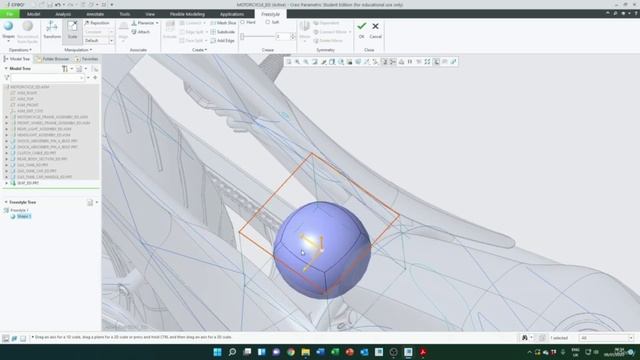The width and height of the screenshot is (640, 360).
Task: Open Windows taskbar search
Action: point(232,352)
